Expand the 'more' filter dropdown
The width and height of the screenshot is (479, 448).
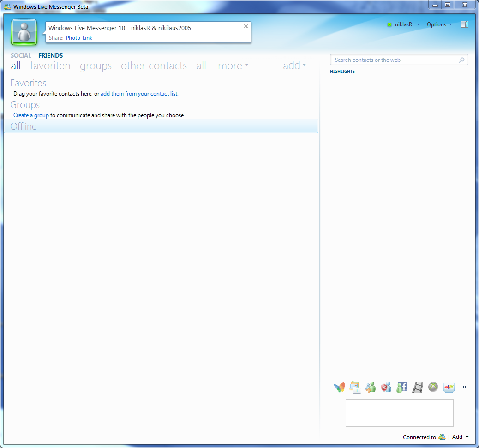tap(233, 66)
